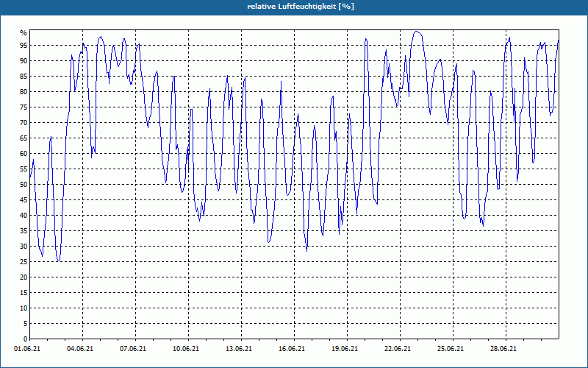The height and width of the screenshot is (368, 588).
Task: Select the 28.06.21 date label
Action: (503, 349)
